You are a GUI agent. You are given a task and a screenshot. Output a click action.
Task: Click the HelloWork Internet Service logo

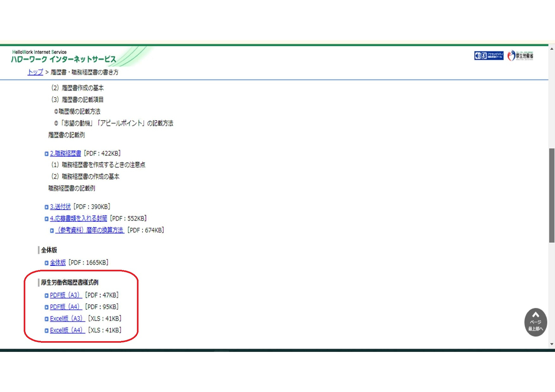(x=64, y=57)
